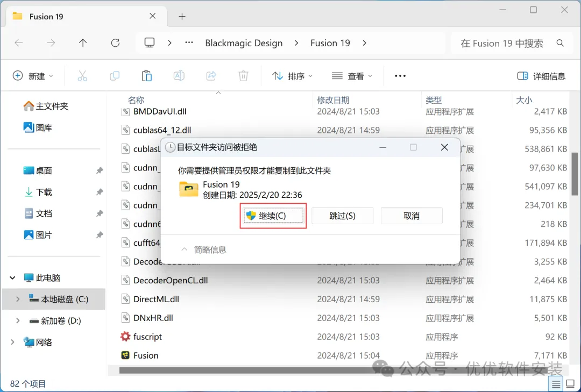This screenshot has width=581, height=392.
Task: Collapse the 此电脑 tree node
Action: click(12, 277)
